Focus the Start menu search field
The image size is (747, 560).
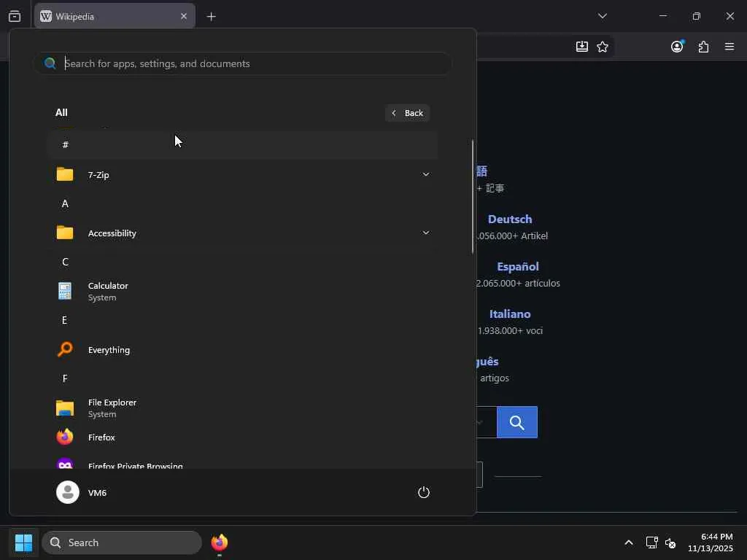pyautogui.click(x=243, y=63)
